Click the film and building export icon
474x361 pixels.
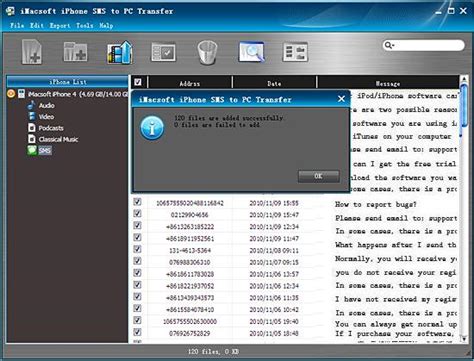120,52
